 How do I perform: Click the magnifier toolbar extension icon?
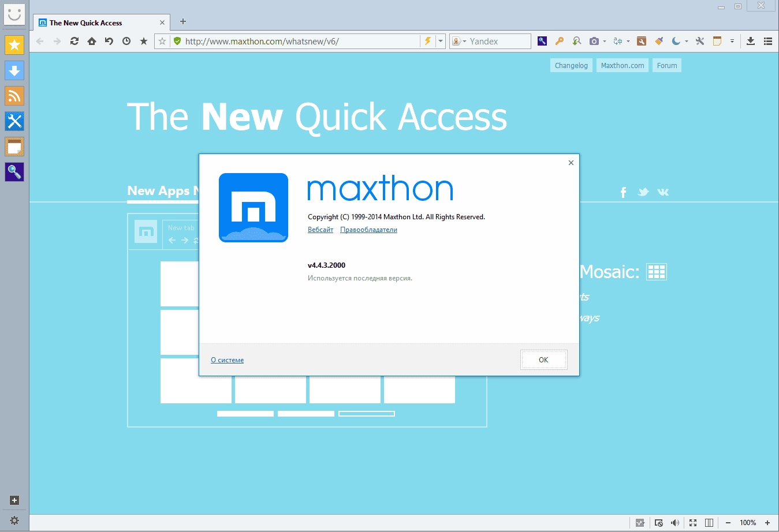(542, 41)
